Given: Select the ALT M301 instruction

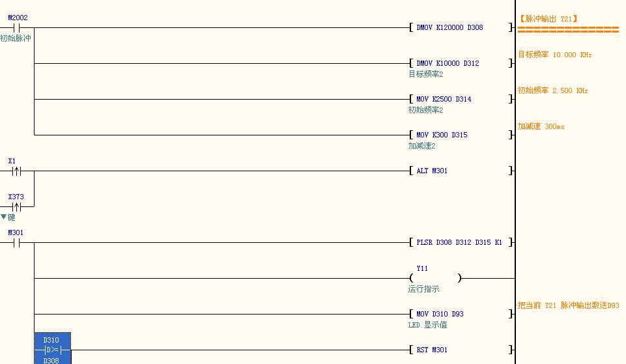Looking at the screenshot, I should [x=432, y=171].
